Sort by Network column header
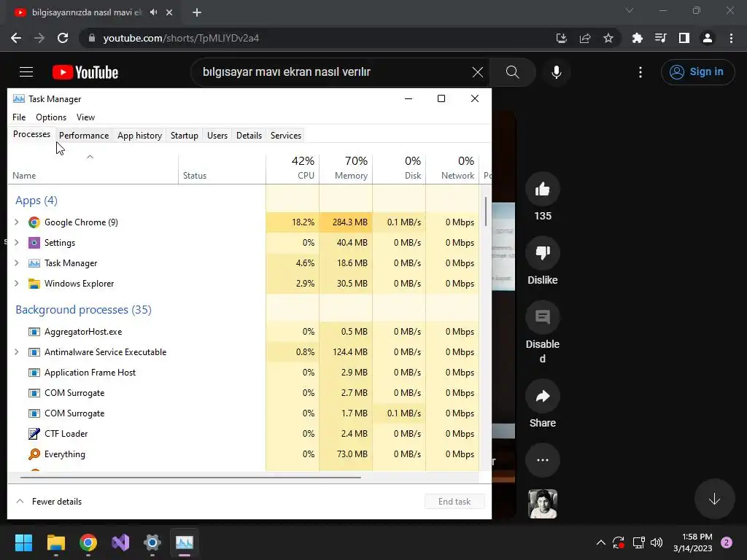Screen dimensions: 747x560 [x=452, y=168]
